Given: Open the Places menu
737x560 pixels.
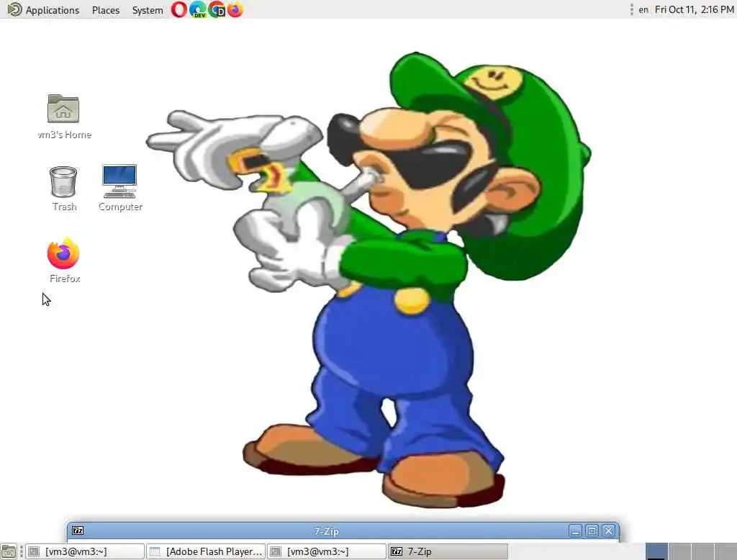Looking at the screenshot, I should [106, 10].
